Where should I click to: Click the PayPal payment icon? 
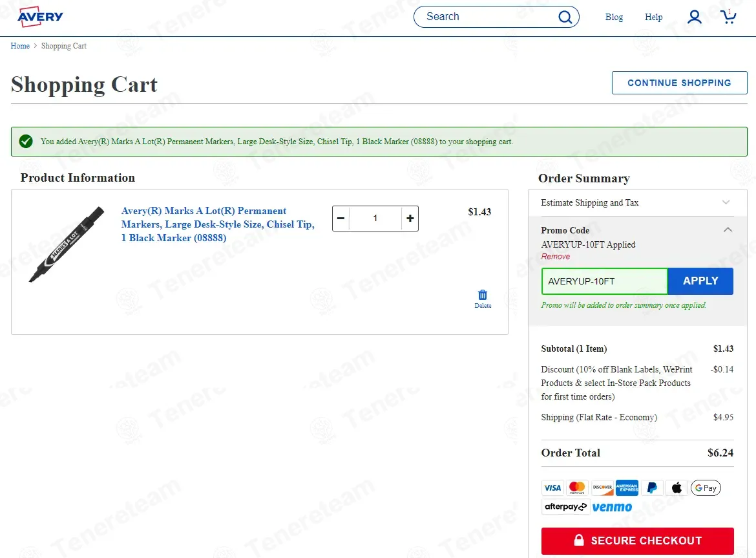(652, 488)
